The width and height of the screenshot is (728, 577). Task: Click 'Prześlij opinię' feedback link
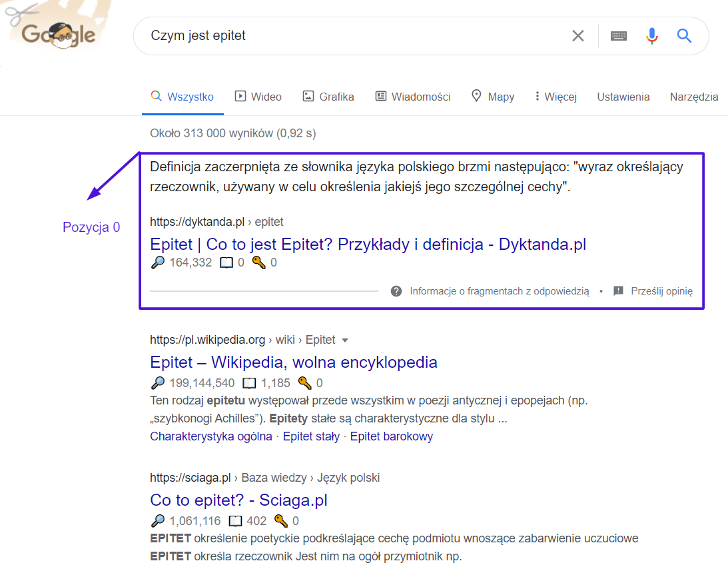(661, 291)
